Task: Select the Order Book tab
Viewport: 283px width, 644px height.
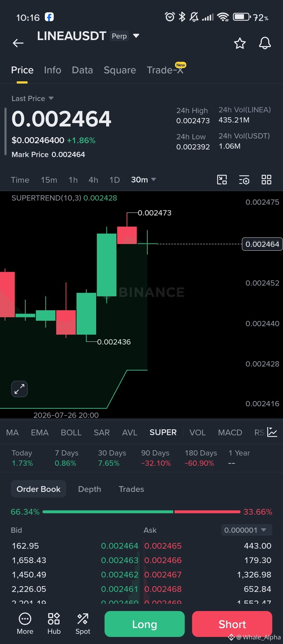Action: point(39,489)
